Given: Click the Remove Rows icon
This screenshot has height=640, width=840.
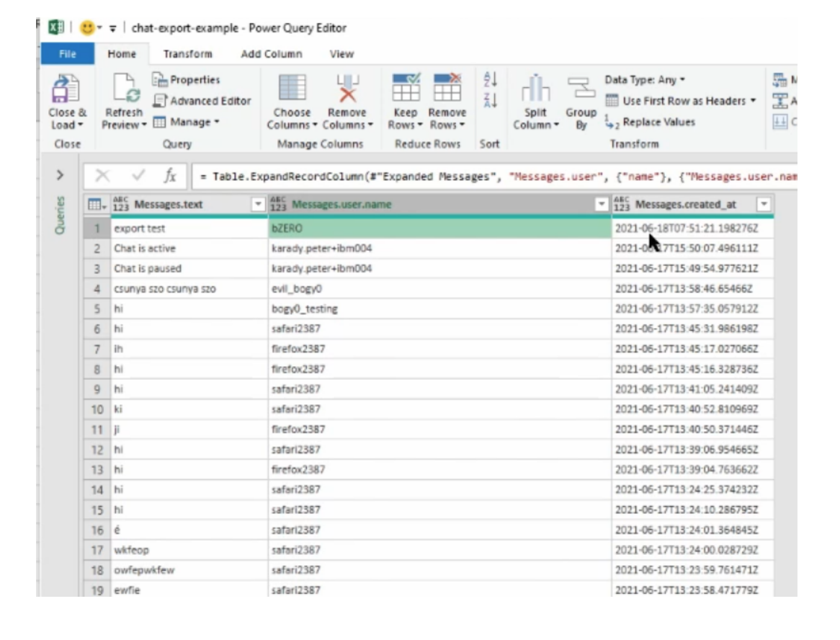Looking at the screenshot, I should pos(447,88).
